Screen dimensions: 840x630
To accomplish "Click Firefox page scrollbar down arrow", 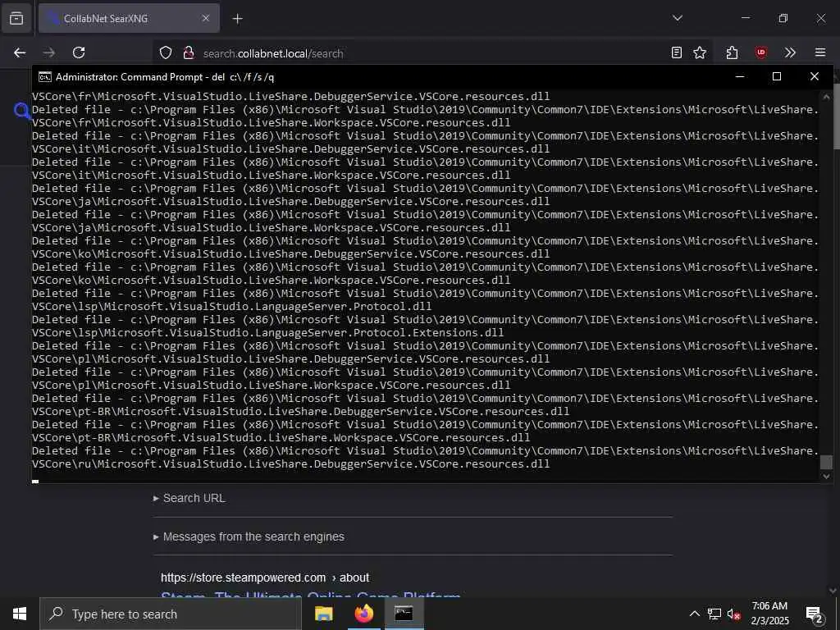I will point(833,591).
